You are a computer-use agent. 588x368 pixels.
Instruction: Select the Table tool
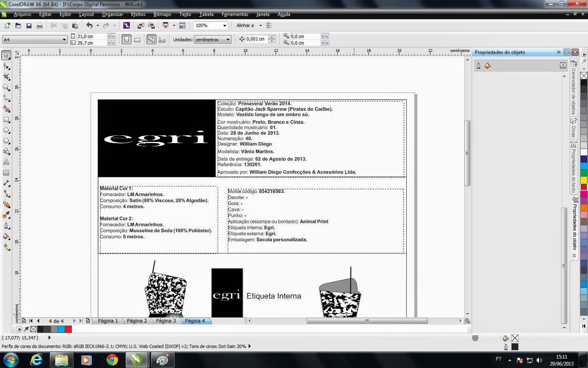pyautogui.click(x=6, y=173)
